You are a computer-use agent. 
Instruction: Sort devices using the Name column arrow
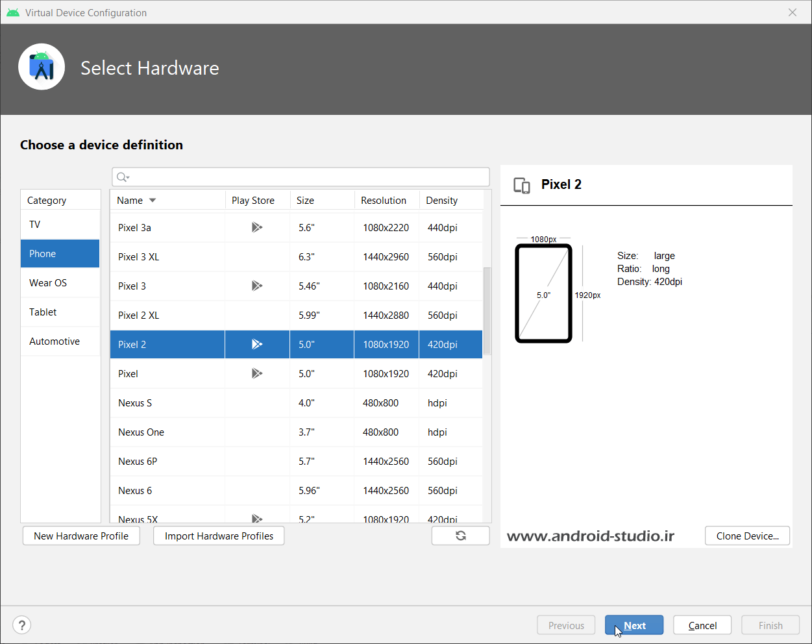153,200
